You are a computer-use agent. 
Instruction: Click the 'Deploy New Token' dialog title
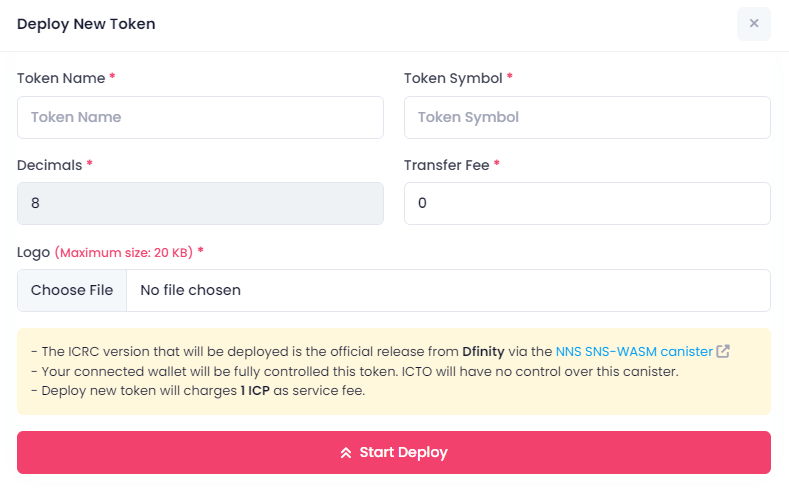(x=86, y=24)
